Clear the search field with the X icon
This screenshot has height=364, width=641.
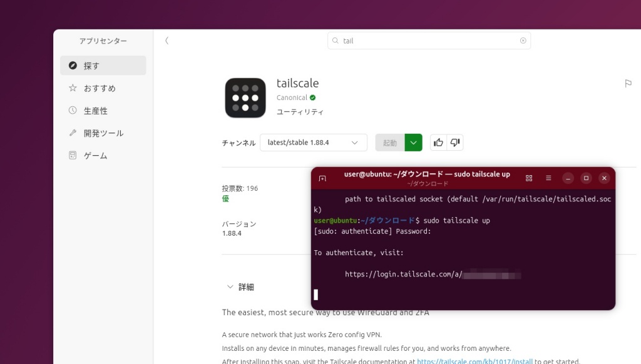click(x=523, y=41)
